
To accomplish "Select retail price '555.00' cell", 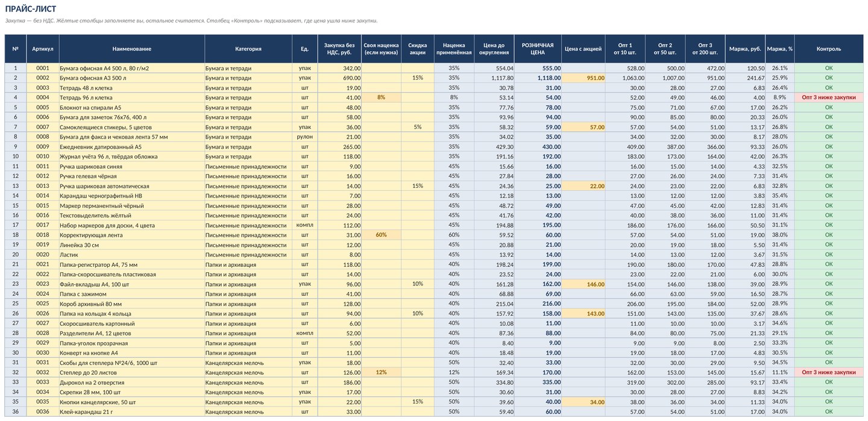I will pos(538,68).
